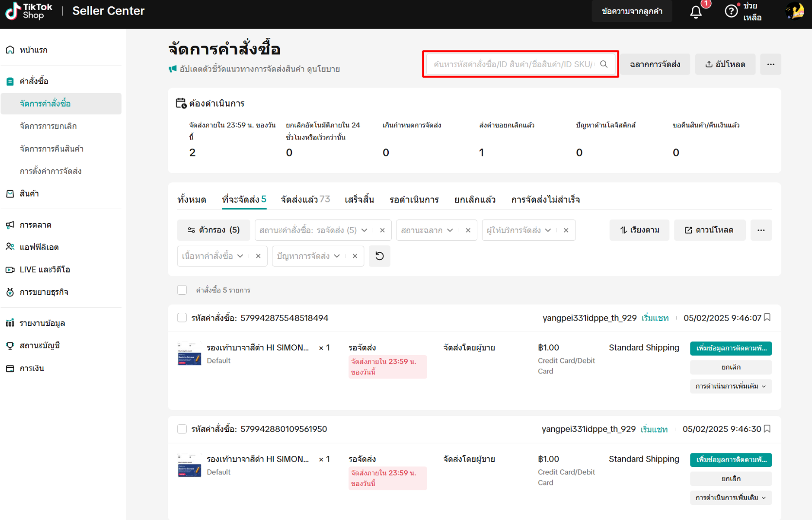Image resolution: width=812 pixels, height=520 pixels.
Task: Open the notification bell
Action: coord(696,12)
